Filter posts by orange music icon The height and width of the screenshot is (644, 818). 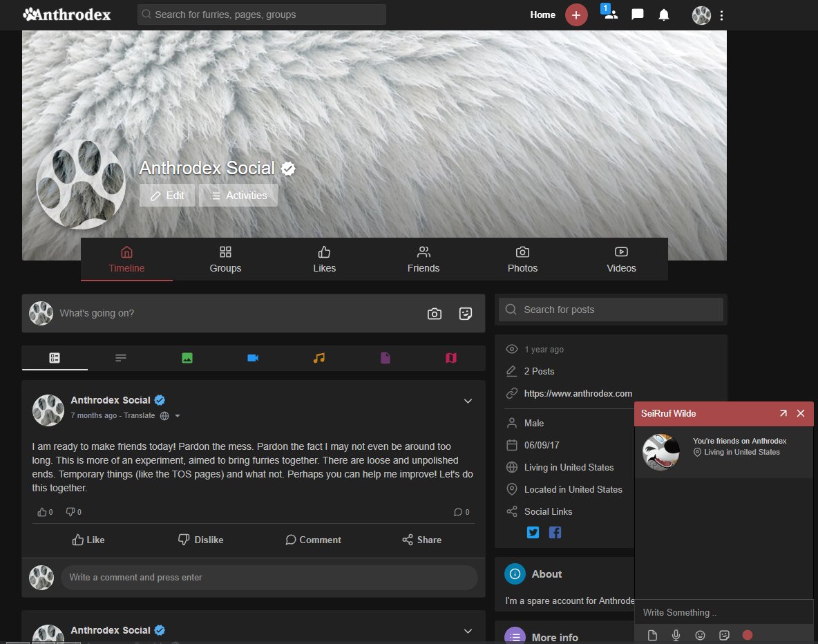coord(318,357)
